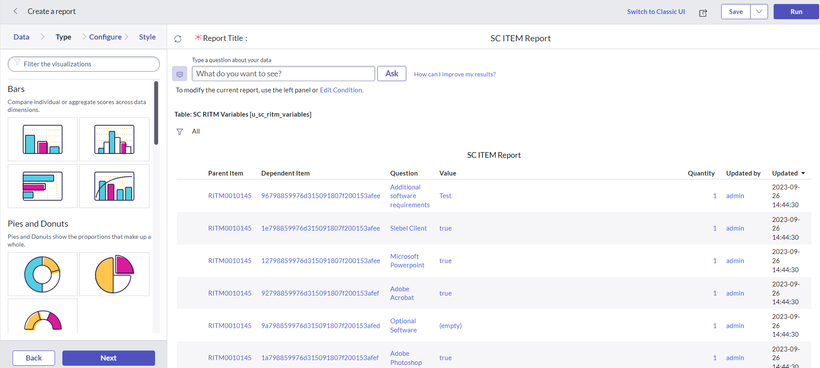Open dependent item 92798859976d315091807f200153afef
Screen dimensions: 820x368
click(x=321, y=293)
